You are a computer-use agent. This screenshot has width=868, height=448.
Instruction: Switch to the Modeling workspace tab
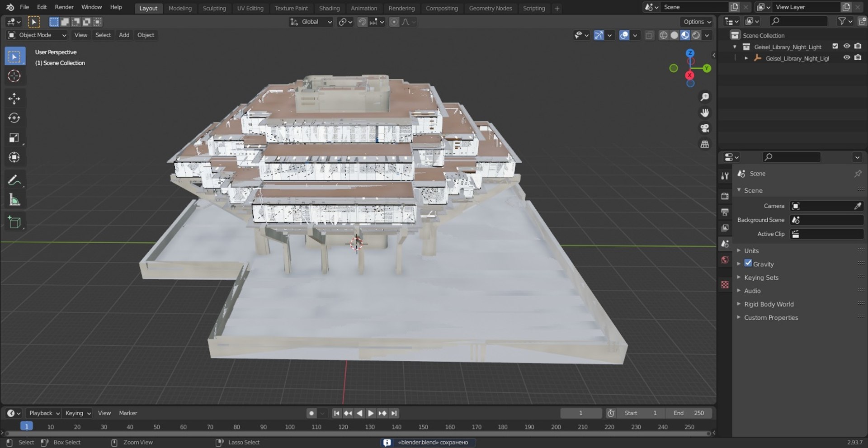(x=180, y=8)
